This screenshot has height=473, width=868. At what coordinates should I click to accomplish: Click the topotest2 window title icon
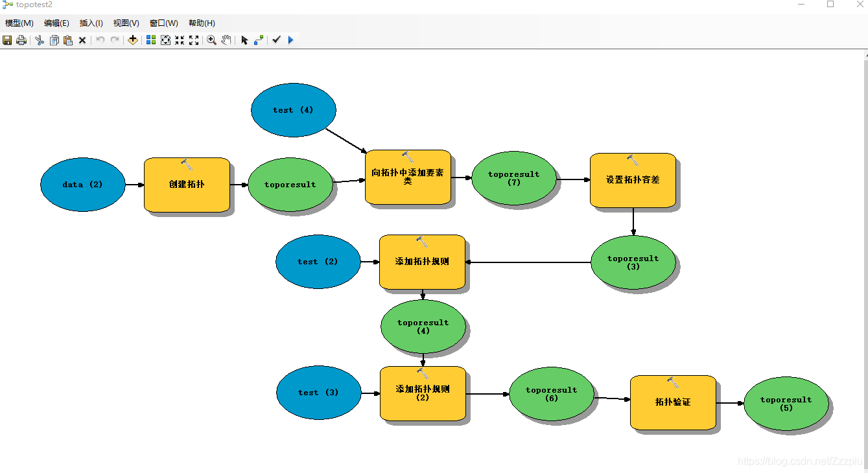pyautogui.click(x=8, y=5)
